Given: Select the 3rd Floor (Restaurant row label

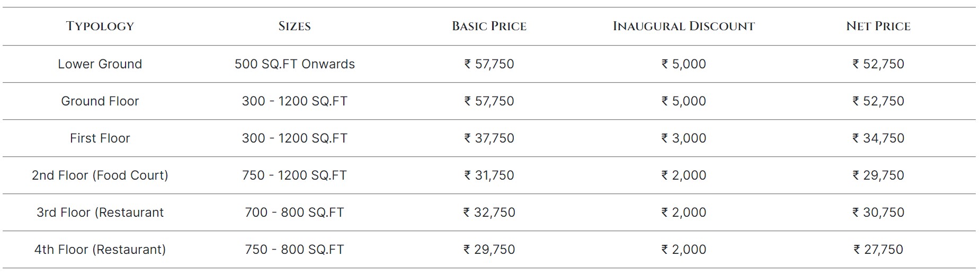Looking at the screenshot, I should [x=100, y=213].
